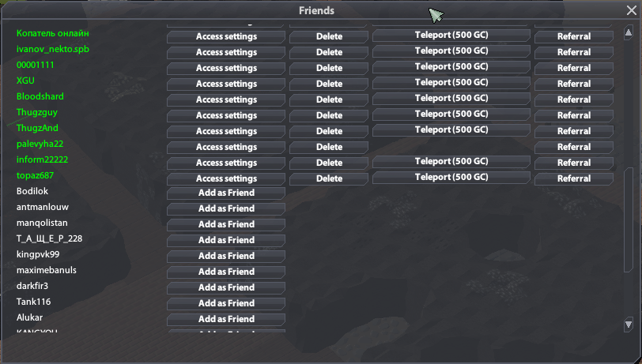Open Access settings for Копатель онлайн
642x364 pixels.
coord(226,36)
